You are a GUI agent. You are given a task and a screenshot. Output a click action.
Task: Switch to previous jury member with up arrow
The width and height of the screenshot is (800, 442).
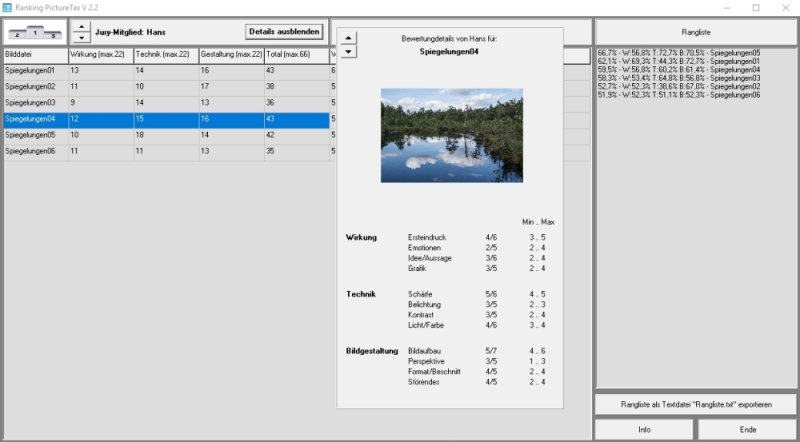click(x=81, y=25)
